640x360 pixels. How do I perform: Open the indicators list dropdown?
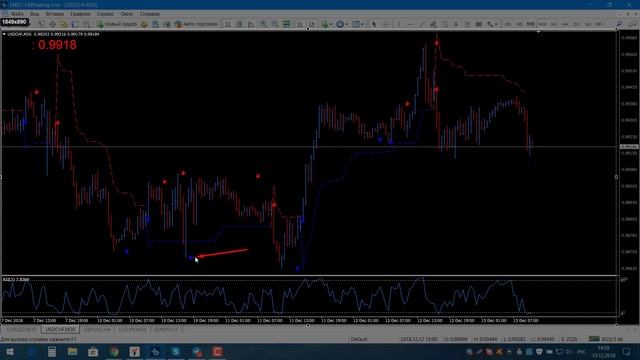click(327, 24)
